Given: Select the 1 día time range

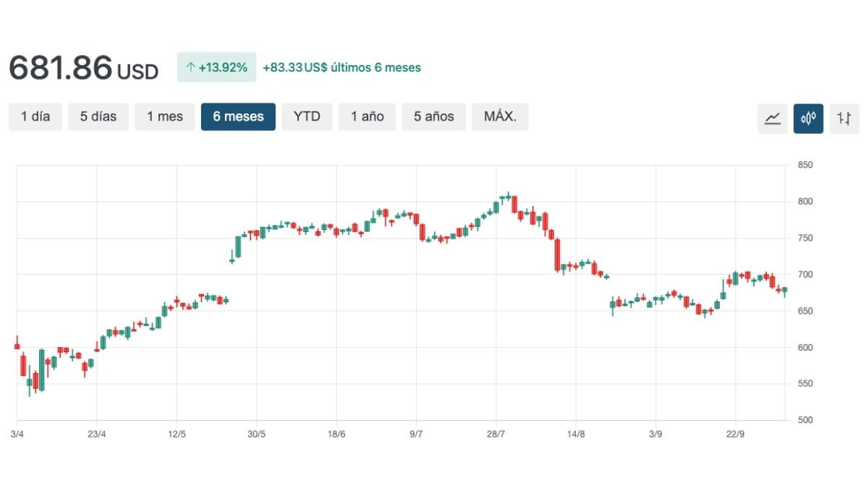Looking at the screenshot, I should (35, 116).
